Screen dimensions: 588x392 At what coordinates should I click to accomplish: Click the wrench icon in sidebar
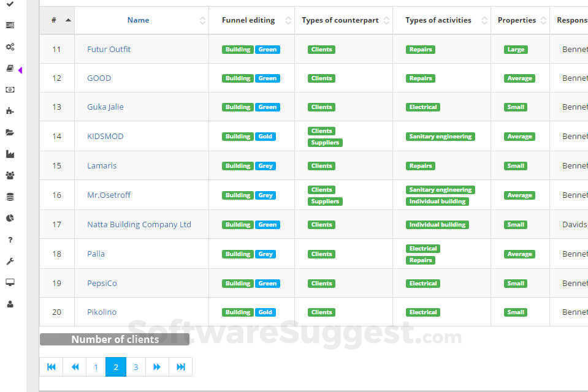pyautogui.click(x=10, y=261)
